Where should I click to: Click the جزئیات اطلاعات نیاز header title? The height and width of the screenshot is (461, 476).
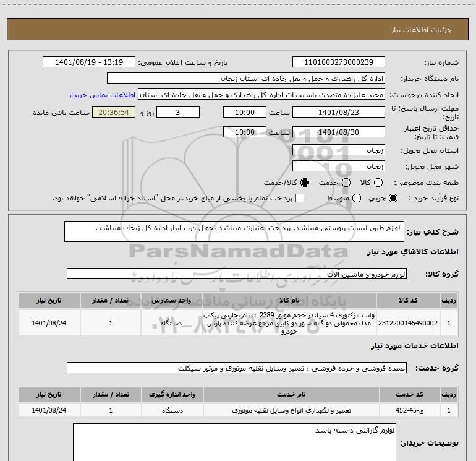tap(421, 30)
